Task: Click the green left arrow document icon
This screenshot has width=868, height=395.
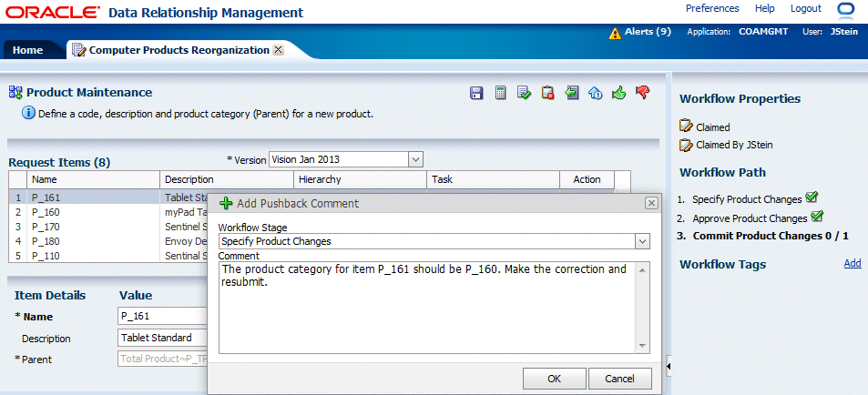Action: point(571,93)
